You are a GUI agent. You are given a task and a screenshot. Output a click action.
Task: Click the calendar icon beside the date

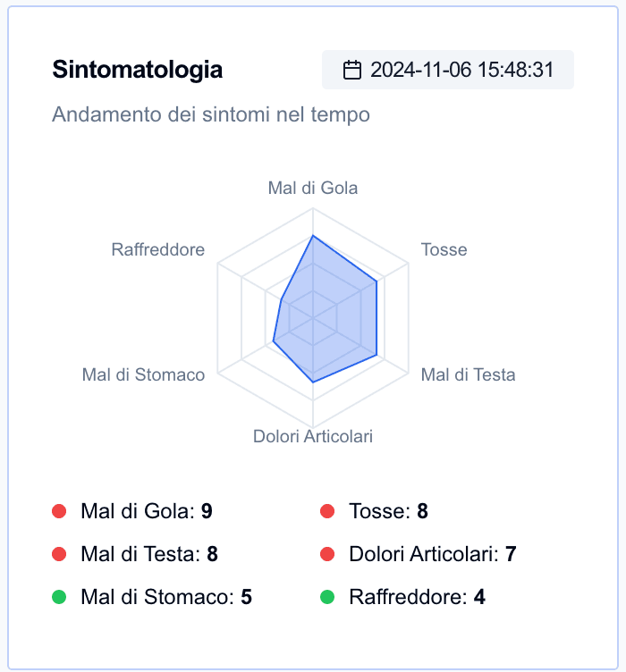(352, 70)
